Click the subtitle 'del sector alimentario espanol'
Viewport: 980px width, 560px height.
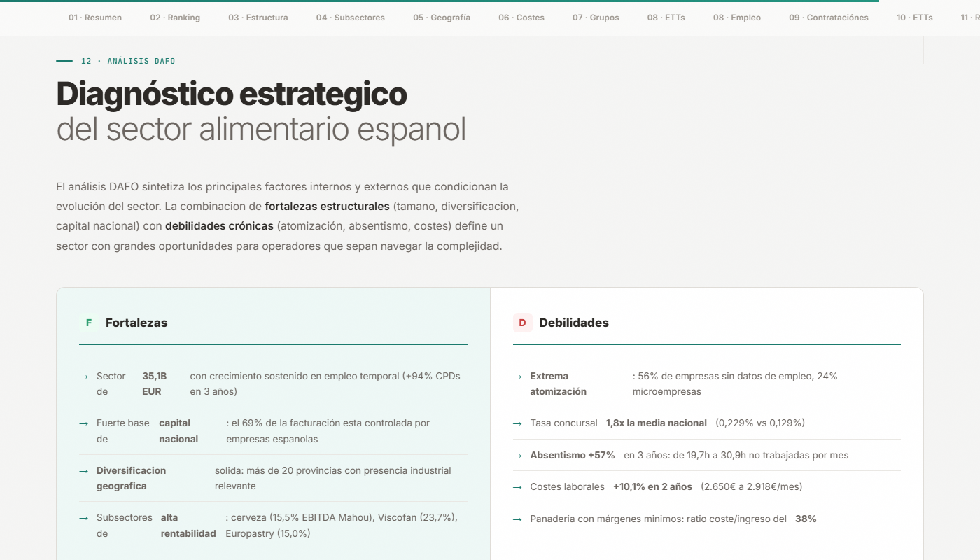click(261, 129)
